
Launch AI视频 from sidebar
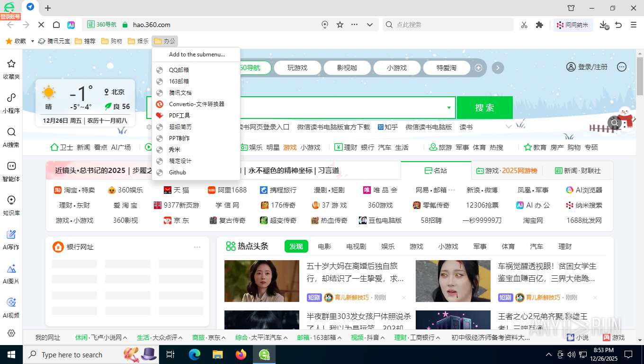coord(11,308)
